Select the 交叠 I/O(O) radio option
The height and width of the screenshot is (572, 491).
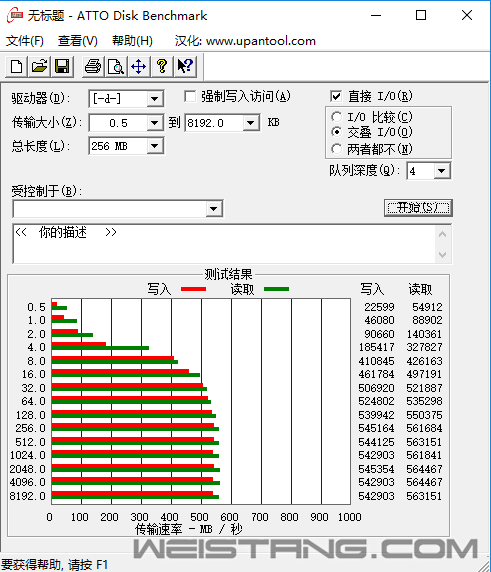pos(336,132)
